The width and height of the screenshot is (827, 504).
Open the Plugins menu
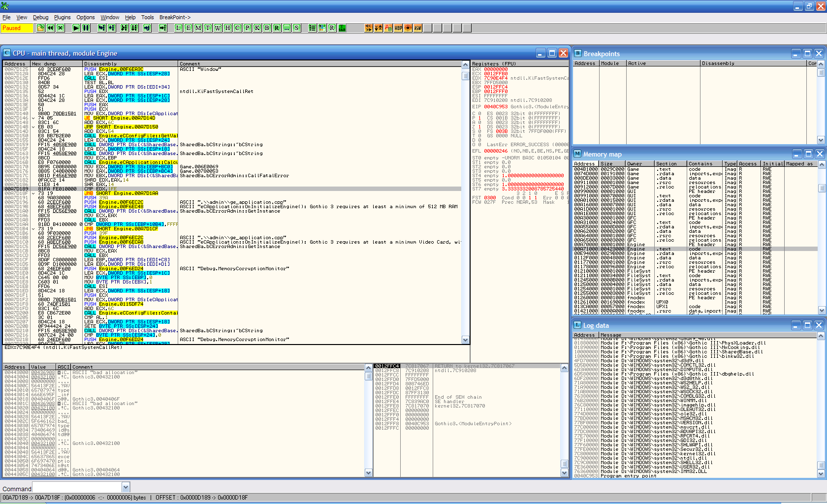click(x=62, y=17)
